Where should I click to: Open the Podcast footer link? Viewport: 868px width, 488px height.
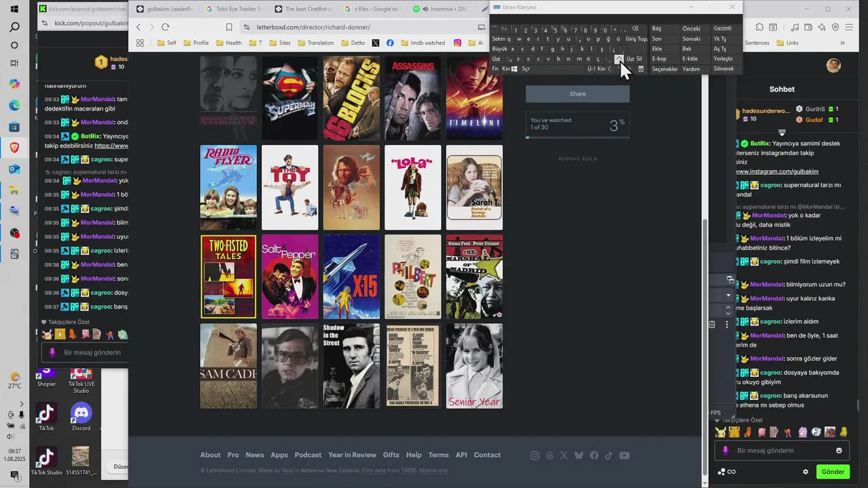[x=308, y=455]
